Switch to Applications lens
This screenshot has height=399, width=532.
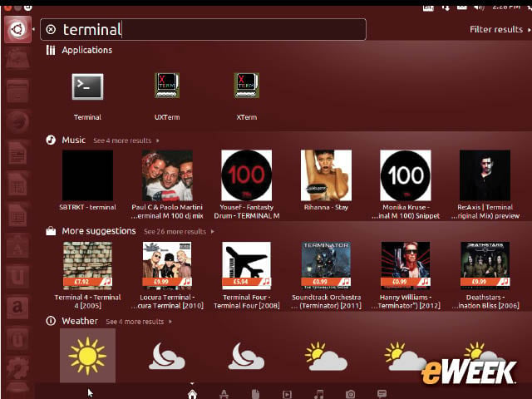point(224,394)
